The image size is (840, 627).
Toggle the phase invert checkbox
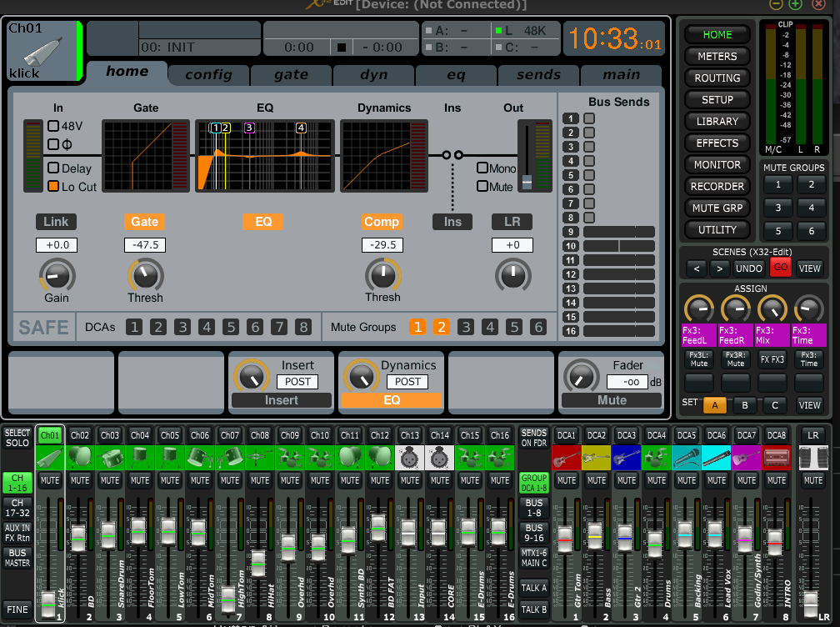(53, 144)
